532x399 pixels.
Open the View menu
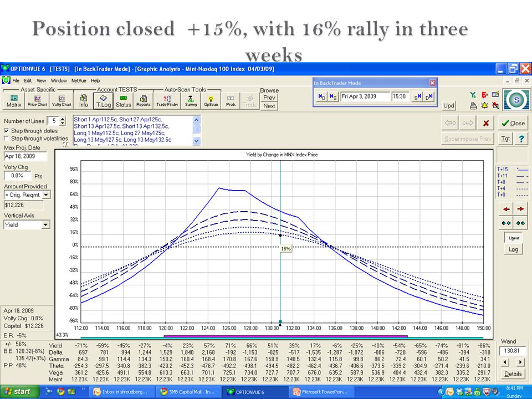click(42, 81)
